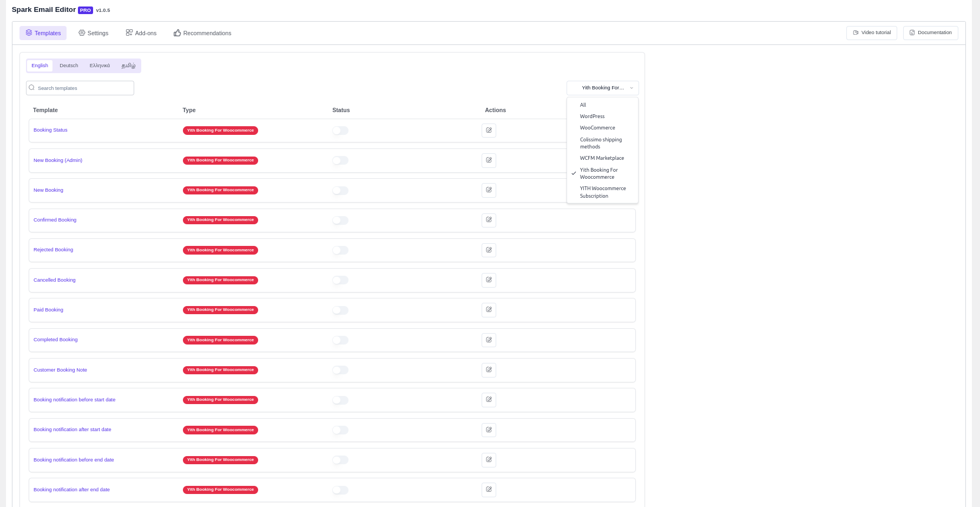This screenshot has width=980, height=507.
Task: Edit the Customer Booking Note template icon
Action: click(x=489, y=370)
